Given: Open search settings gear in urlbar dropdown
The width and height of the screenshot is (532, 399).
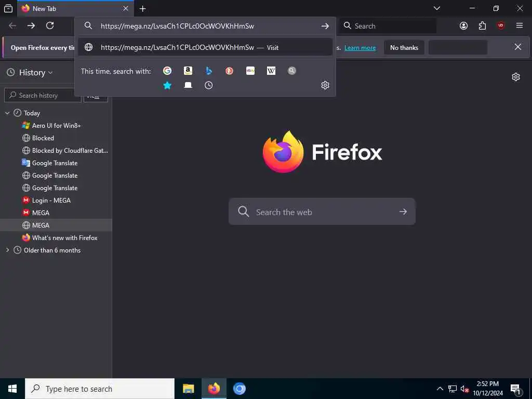Looking at the screenshot, I should pyautogui.click(x=325, y=85).
